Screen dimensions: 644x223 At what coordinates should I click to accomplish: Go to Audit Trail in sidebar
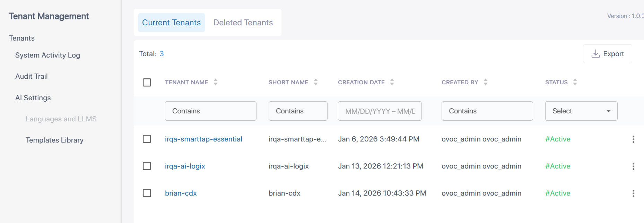point(32,76)
